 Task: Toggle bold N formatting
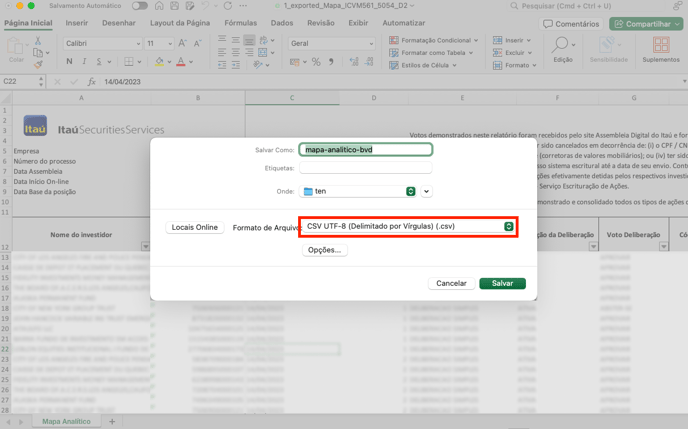click(69, 61)
